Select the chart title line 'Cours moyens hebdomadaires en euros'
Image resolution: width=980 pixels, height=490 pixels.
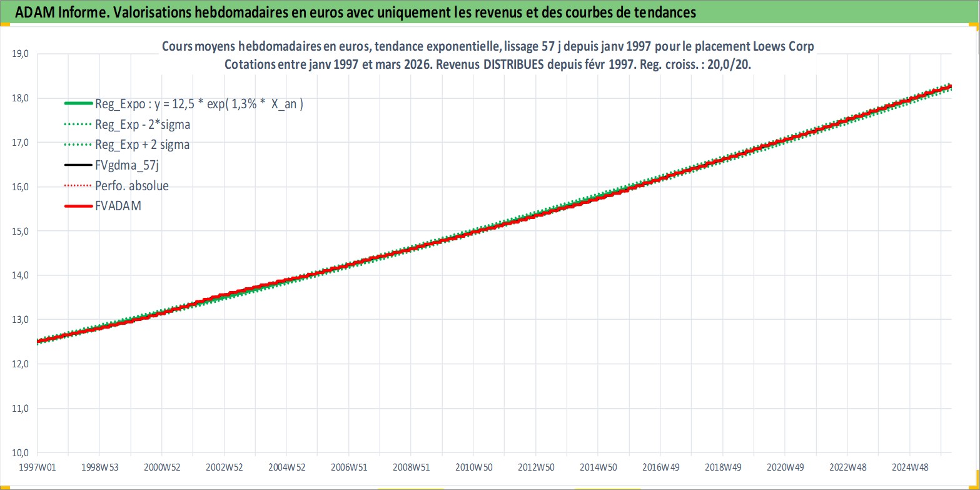pos(488,47)
